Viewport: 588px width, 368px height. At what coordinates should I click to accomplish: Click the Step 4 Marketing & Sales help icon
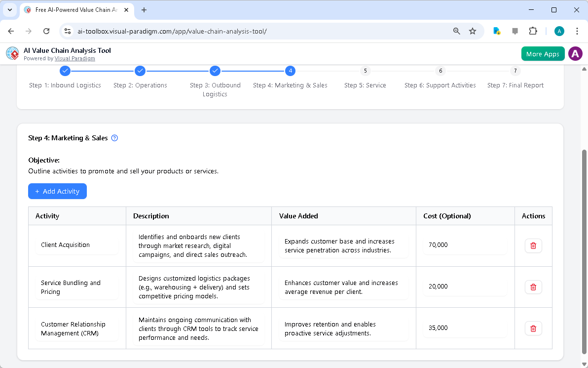coord(114,138)
